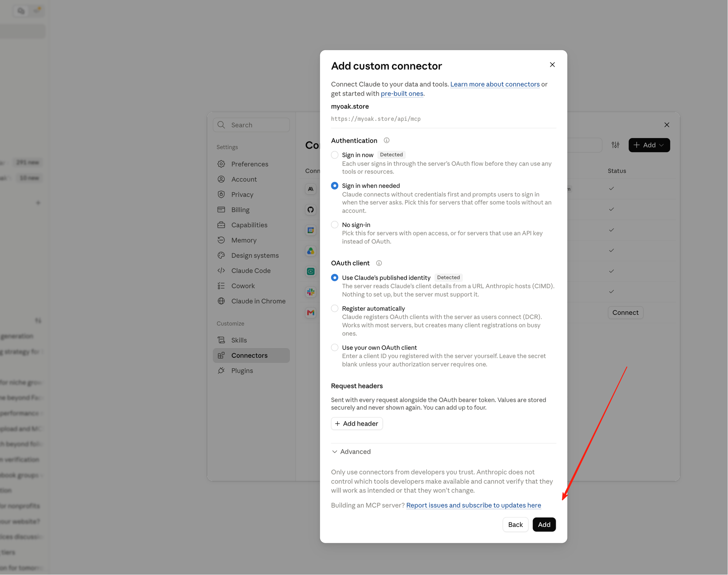Click the Google Calendar connector icon
728x575 pixels.
coord(310,230)
